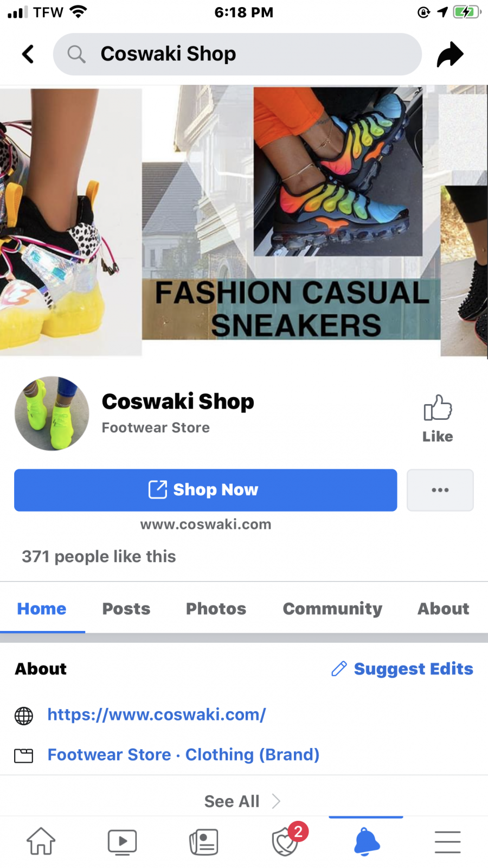Switch to the Posts tab
Viewport: 488px width, 868px height.
coord(126,609)
